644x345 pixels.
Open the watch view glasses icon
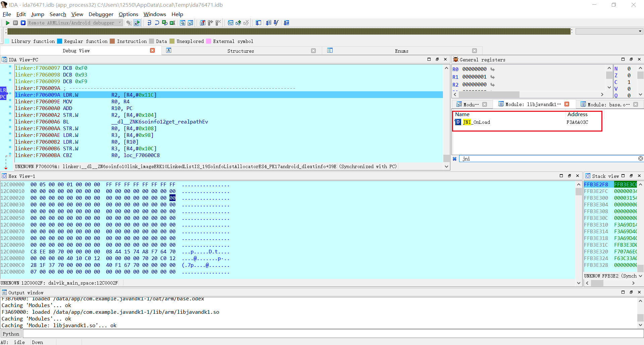231,23
